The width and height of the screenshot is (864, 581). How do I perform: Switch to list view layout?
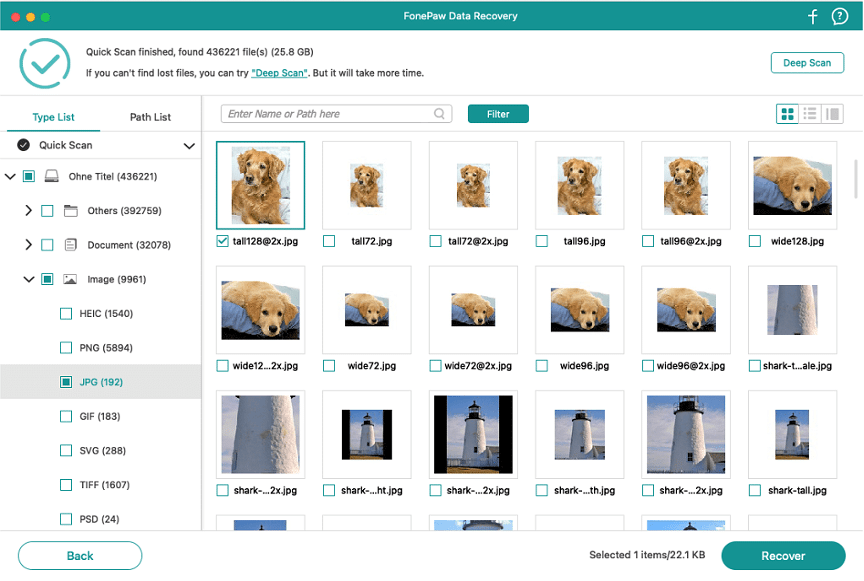click(810, 114)
